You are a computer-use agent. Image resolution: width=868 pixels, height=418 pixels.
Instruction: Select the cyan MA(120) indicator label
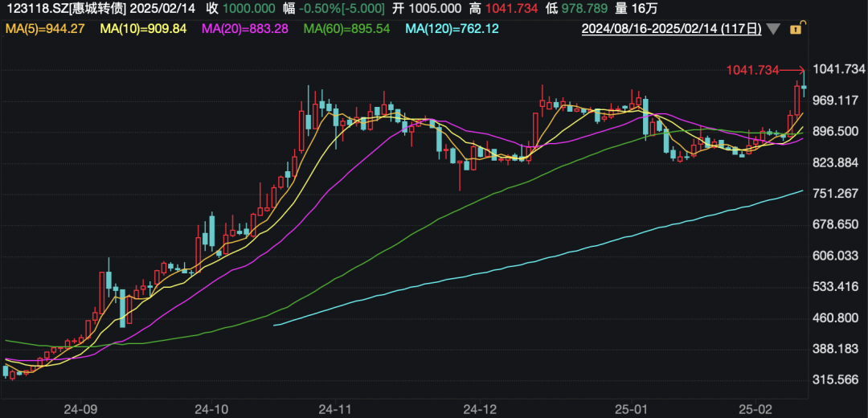point(452,29)
